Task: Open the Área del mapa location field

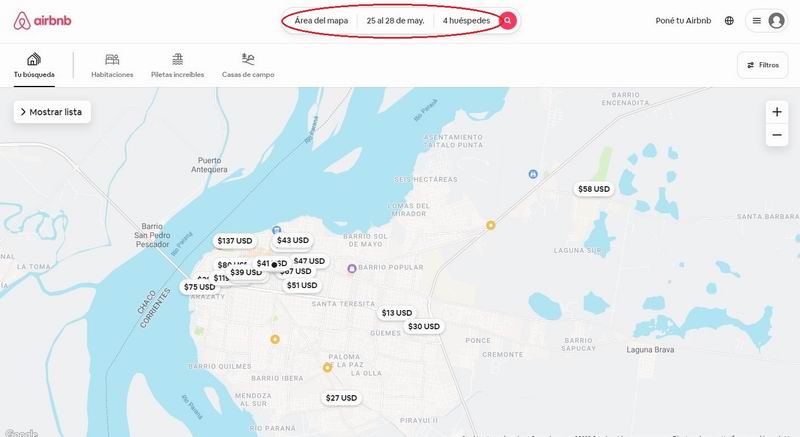Action: tap(321, 20)
